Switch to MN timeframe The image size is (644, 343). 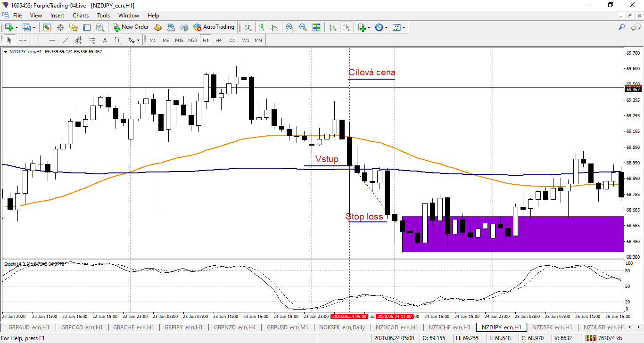pyautogui.click(x=258, y=40)
